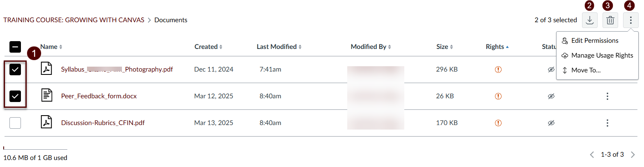Image resolution: width=644 pixels, height=167 pixels.
Task: Sort files by Size column
Action: click(x=444, y=47)
